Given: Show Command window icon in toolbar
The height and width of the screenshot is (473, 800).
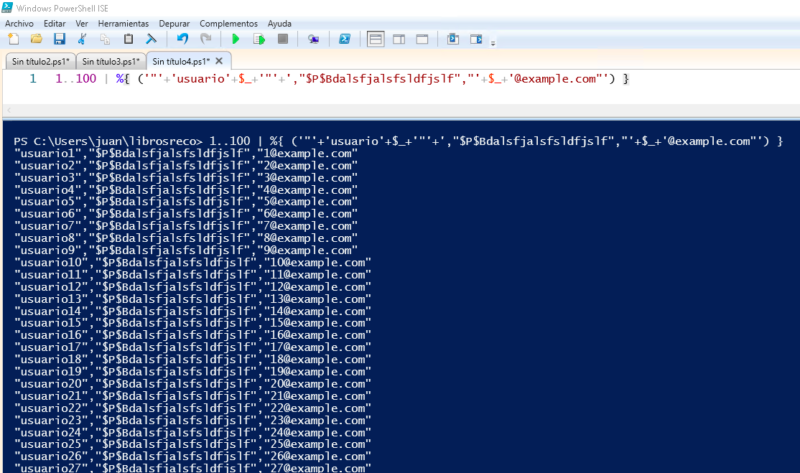Looking at the screenshot, I should click(453, 39).
